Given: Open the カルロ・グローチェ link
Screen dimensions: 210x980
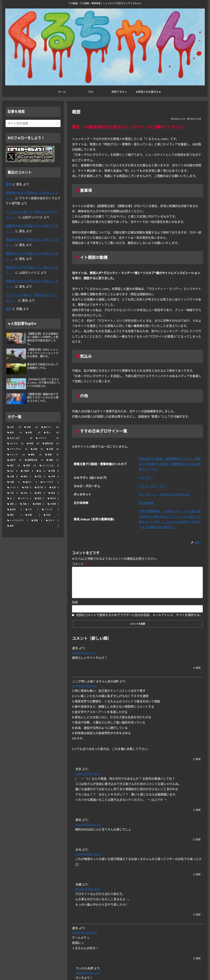Looking at the screenshot, I should click(152, 486).
